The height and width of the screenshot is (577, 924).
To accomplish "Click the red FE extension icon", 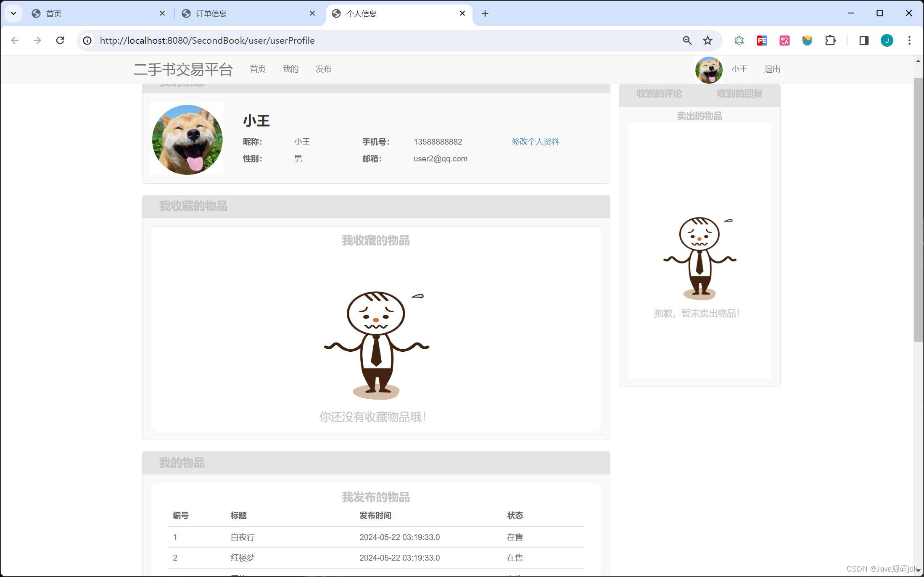I will [761, 40].
